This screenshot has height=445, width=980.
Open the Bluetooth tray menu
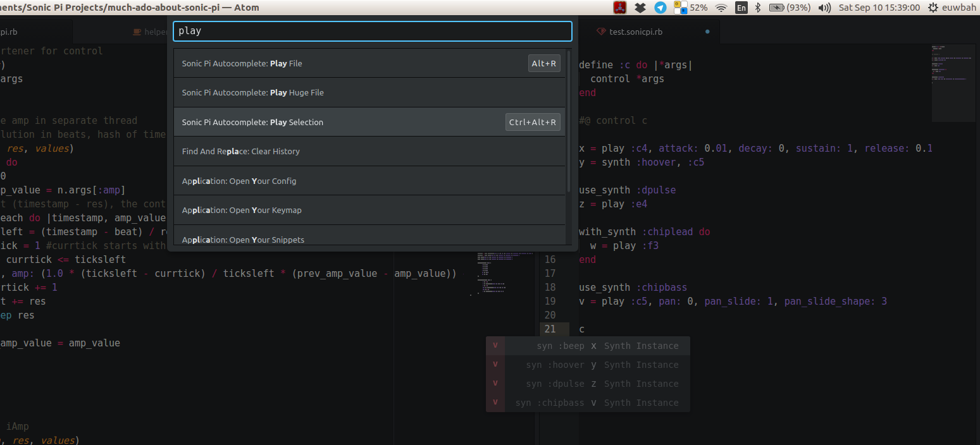(758, 8)
